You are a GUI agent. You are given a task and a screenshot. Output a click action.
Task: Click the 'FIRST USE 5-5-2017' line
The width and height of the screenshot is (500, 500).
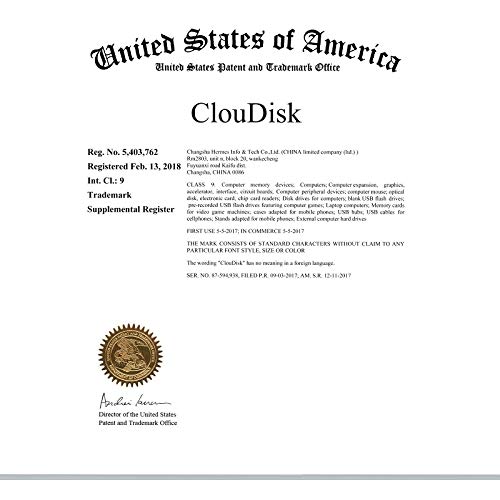[x=245, y=231]
